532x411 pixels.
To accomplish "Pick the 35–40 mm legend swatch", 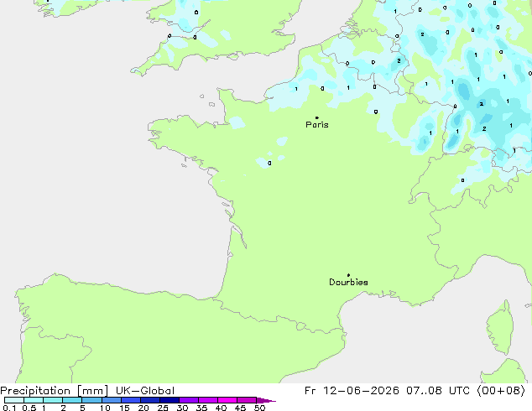I will pos(207,400).
